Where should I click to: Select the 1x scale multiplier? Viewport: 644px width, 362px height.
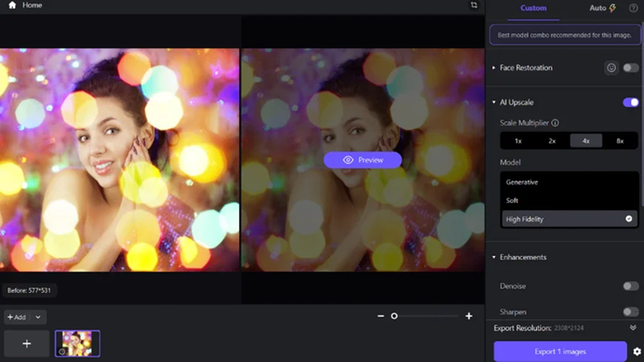(x=518, y=141)
